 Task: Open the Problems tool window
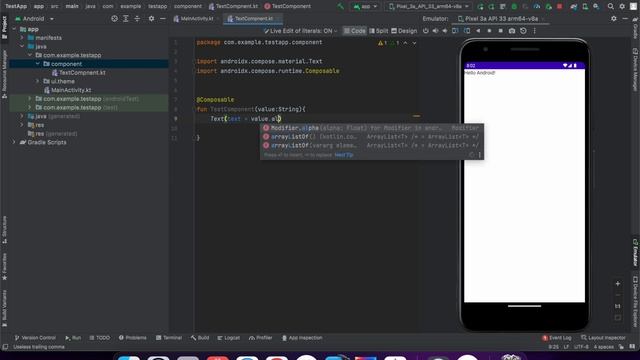[x=133, y=338]
